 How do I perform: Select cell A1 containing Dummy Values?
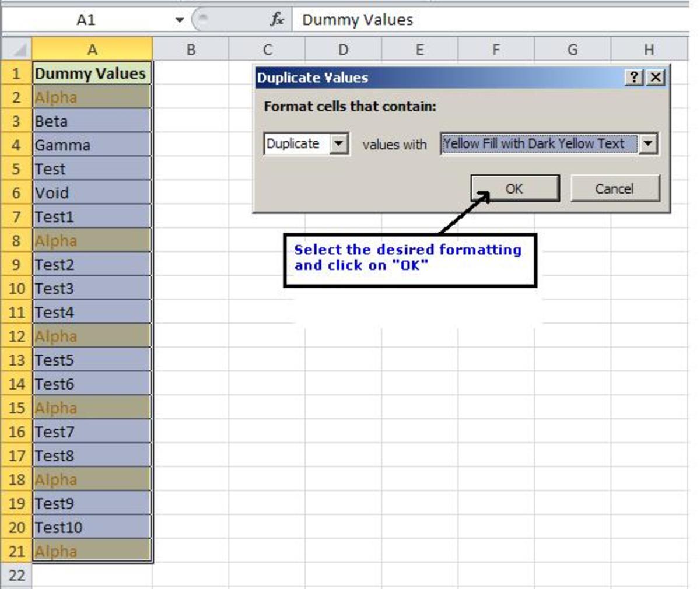pos(90,73)
